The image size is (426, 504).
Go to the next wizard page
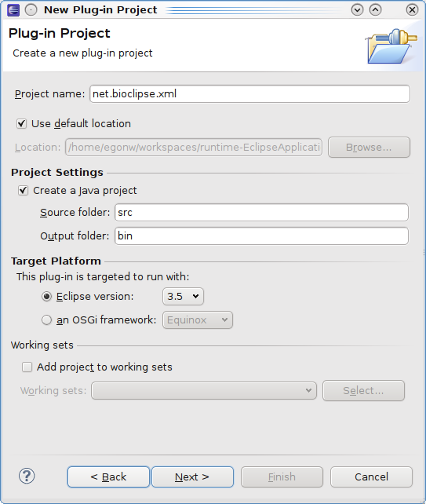pyautogui.click(x=192, y=477)
